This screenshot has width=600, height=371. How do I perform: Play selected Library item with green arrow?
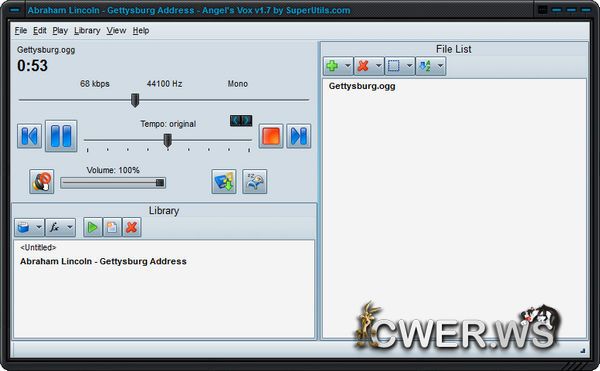point(93,228)
